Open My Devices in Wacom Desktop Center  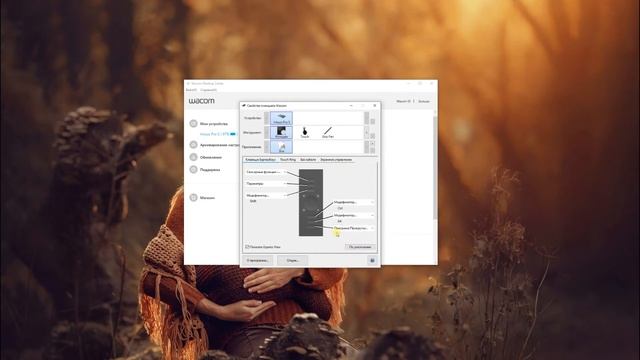[213, 124]
